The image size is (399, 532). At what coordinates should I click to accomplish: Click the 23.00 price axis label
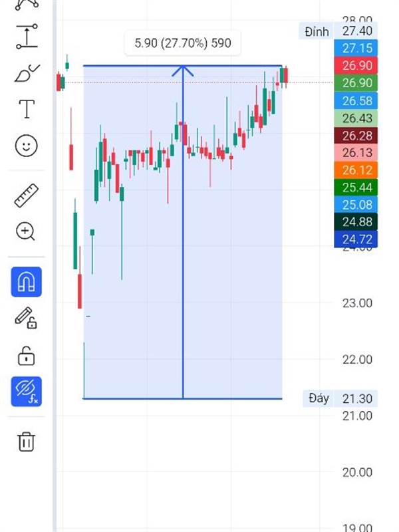pos(357,303)
